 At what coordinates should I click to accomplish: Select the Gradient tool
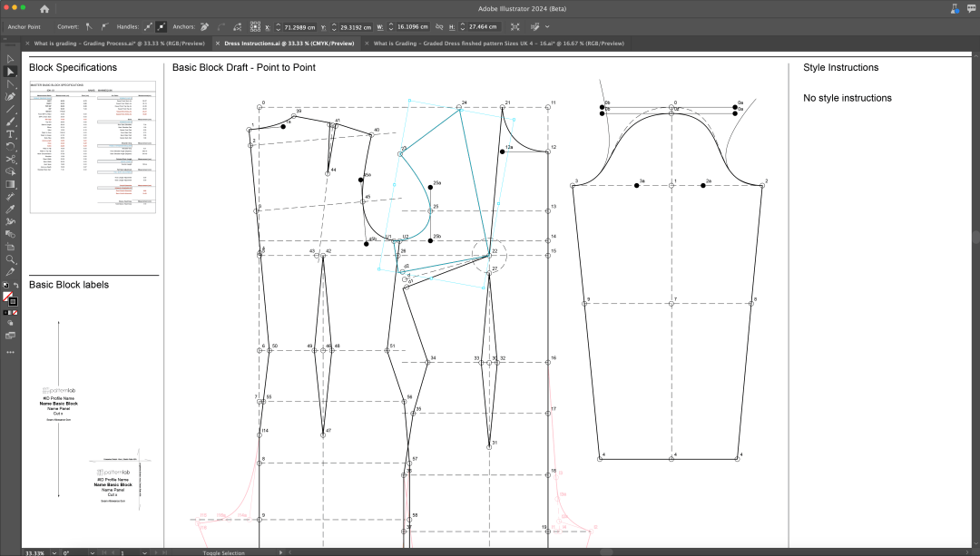[10, 183]
